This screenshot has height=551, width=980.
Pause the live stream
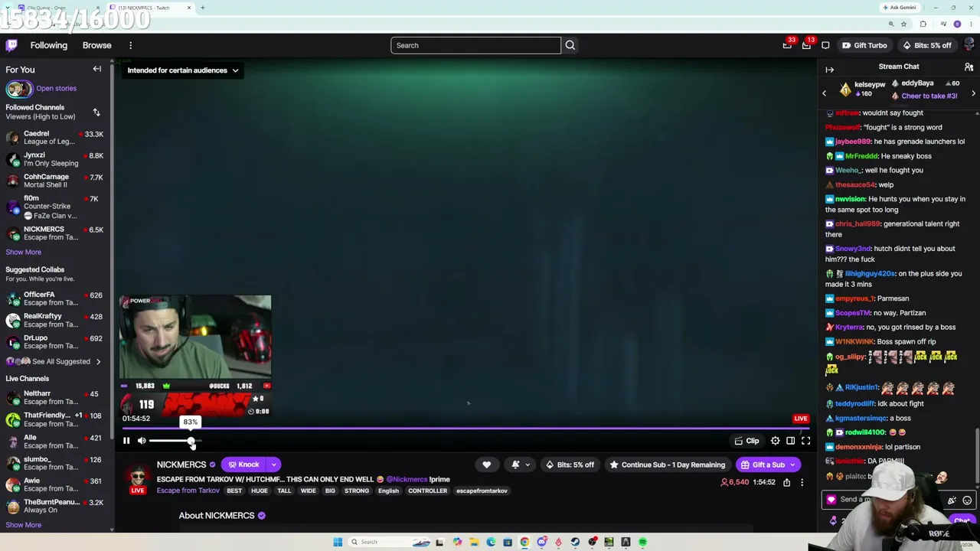(126, 441)
